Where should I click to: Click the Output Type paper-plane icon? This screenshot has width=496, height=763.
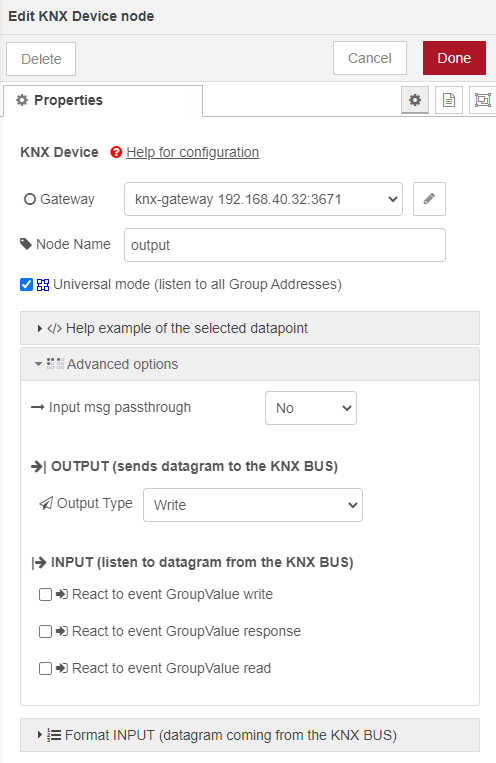pyautogui.click(x=46, y=503)
